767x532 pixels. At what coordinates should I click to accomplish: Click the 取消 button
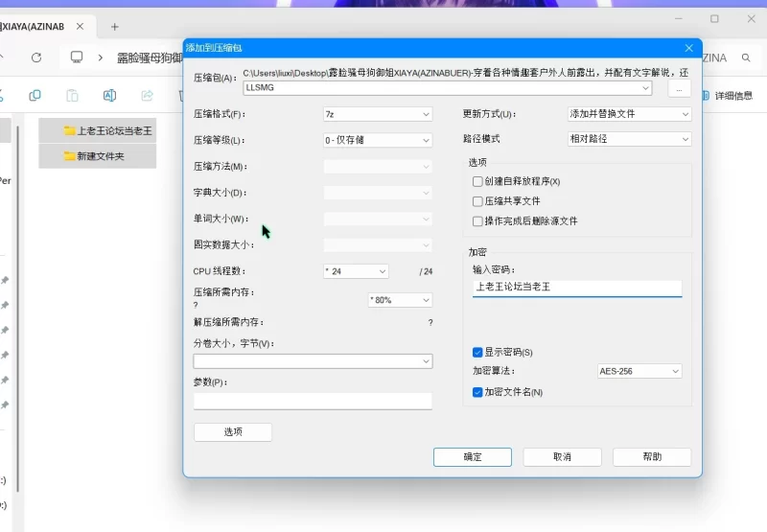562,456
